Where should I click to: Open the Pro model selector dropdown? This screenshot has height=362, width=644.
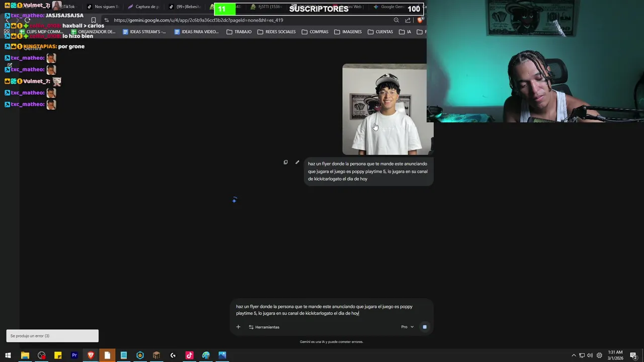[x=408, y=327]
